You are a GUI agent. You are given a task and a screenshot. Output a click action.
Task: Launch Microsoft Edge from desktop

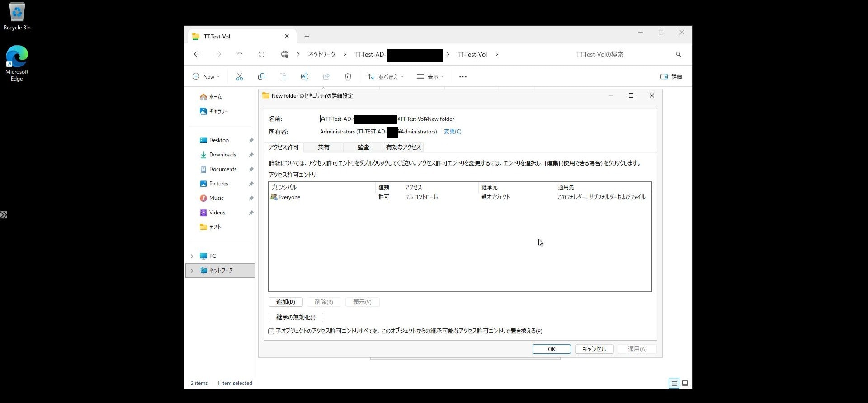[x=17, y=63]
